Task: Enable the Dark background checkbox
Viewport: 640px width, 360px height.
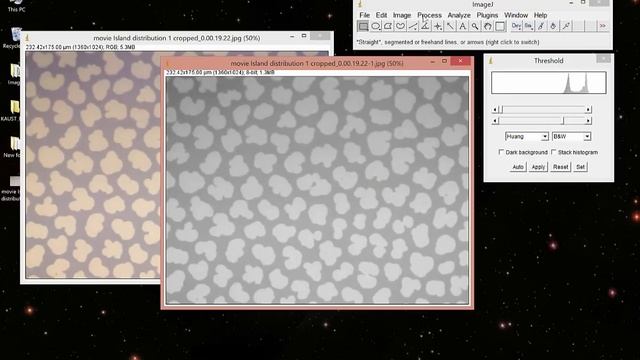Action: tap(501, 152)
